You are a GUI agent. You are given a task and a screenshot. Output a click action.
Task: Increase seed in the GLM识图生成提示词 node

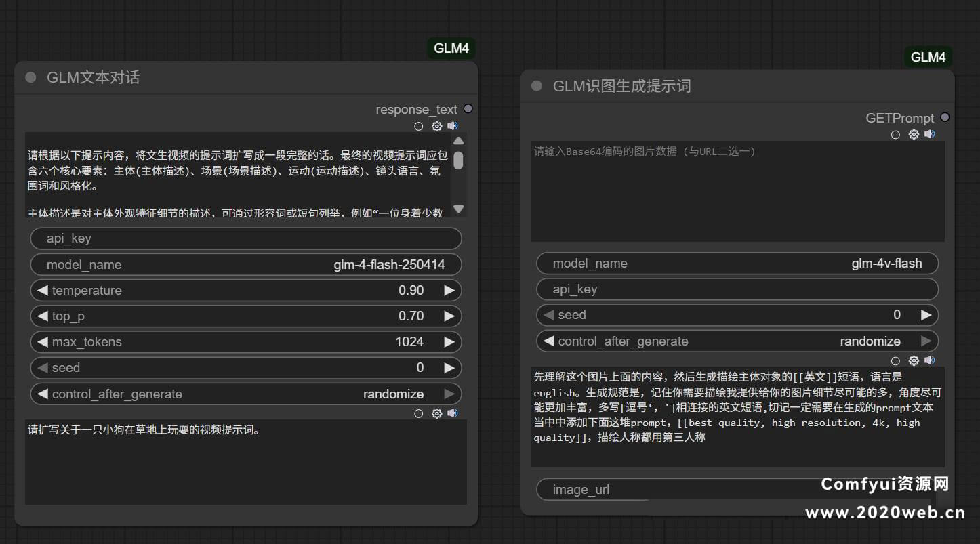coord(926,315)
